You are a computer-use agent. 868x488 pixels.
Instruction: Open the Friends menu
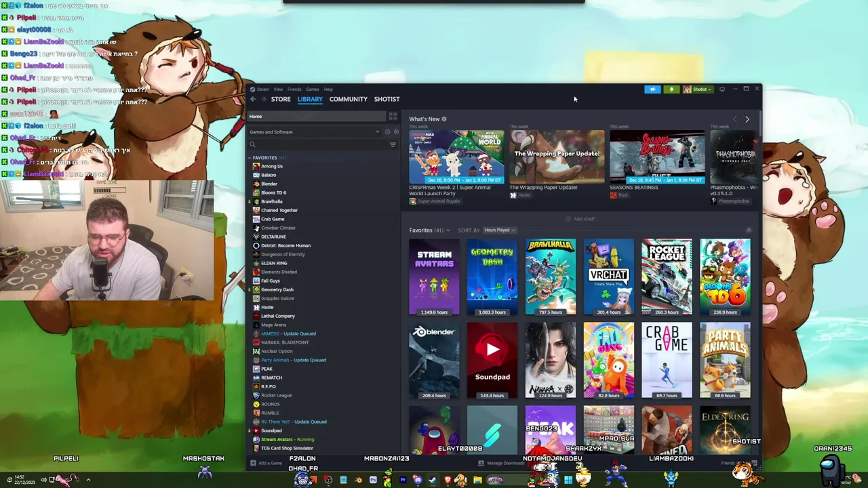click(294, 89)
